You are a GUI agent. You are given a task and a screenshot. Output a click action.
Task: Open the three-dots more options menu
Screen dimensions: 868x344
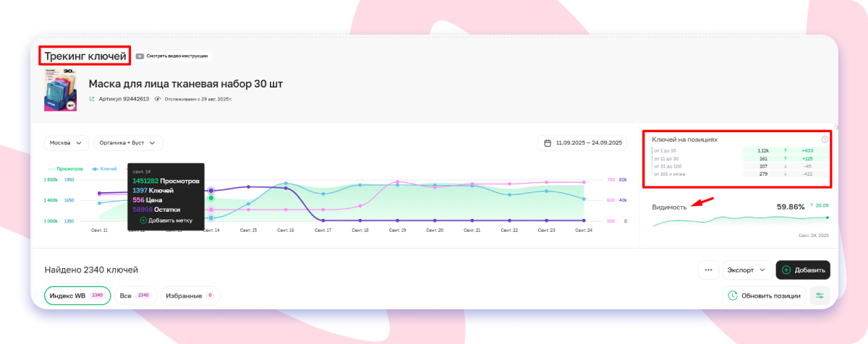(708, 270)
